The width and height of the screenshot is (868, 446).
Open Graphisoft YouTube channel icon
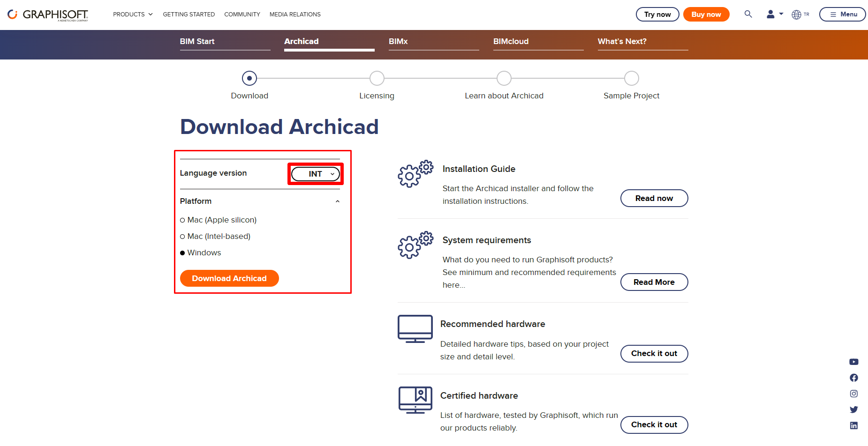(x=854, y=362)
